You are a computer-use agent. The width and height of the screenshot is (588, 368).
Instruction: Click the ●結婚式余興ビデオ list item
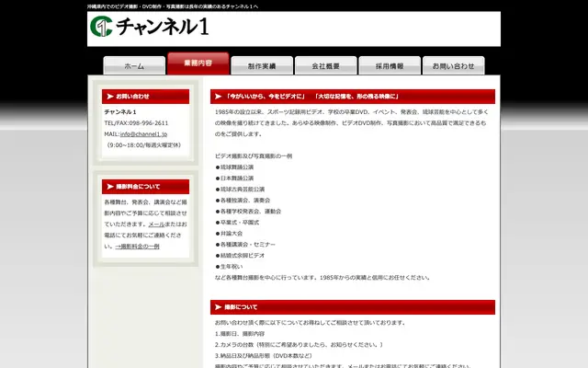(240, 256)
